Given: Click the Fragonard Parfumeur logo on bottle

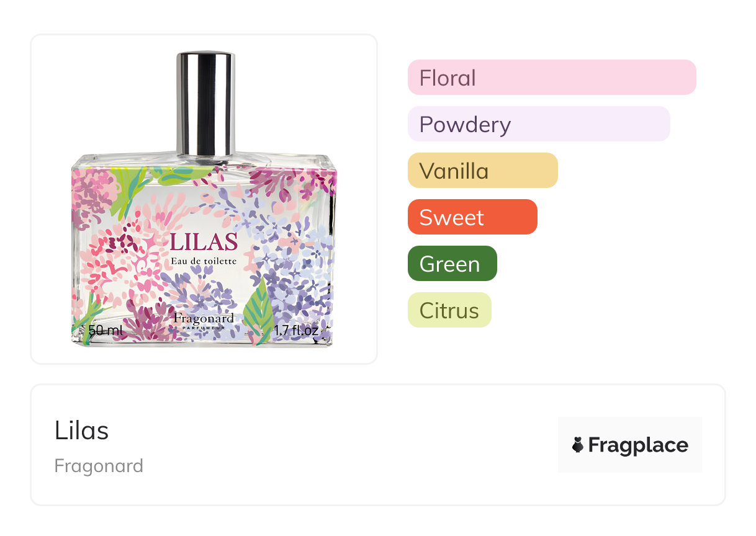Looking at the screenshot, I should click(204, 320).
